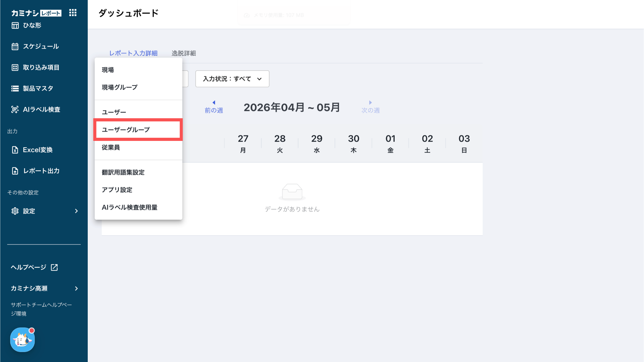Select the 30 木 date column

click(x=353, y=143)
